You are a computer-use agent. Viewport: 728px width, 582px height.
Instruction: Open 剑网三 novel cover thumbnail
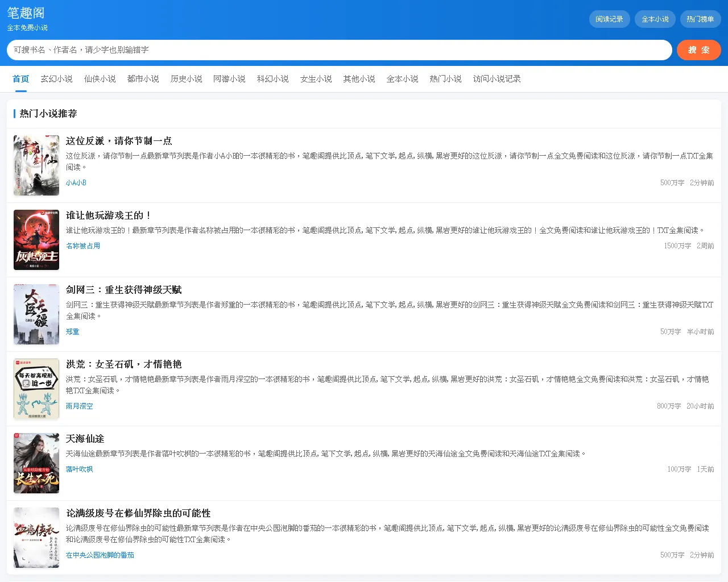(36, 314)
